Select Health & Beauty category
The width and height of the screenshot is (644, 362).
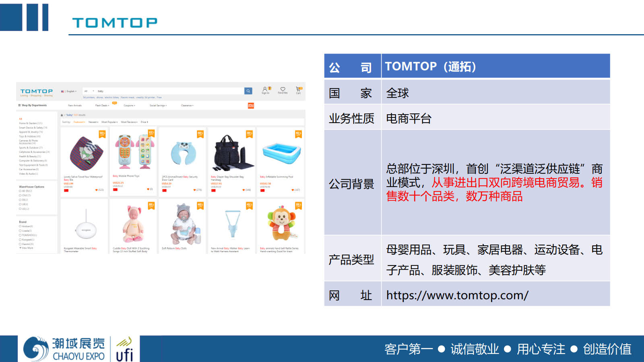[x=30, y=156]
